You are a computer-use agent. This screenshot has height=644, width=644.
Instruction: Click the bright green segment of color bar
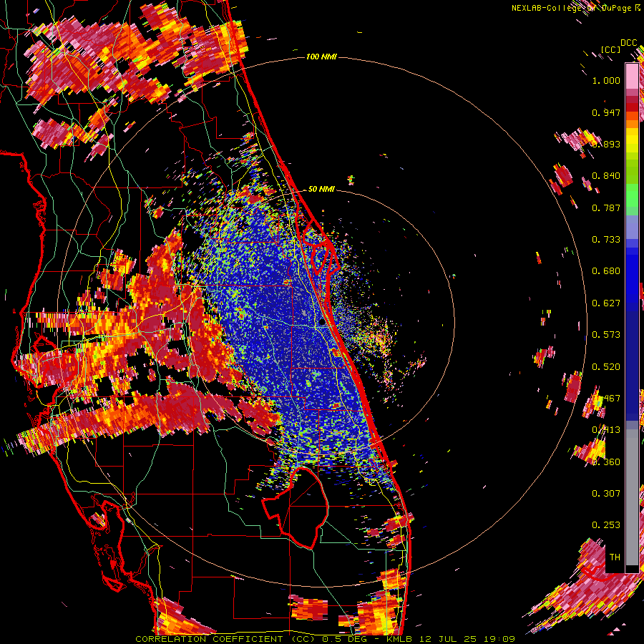pos(632,195)
